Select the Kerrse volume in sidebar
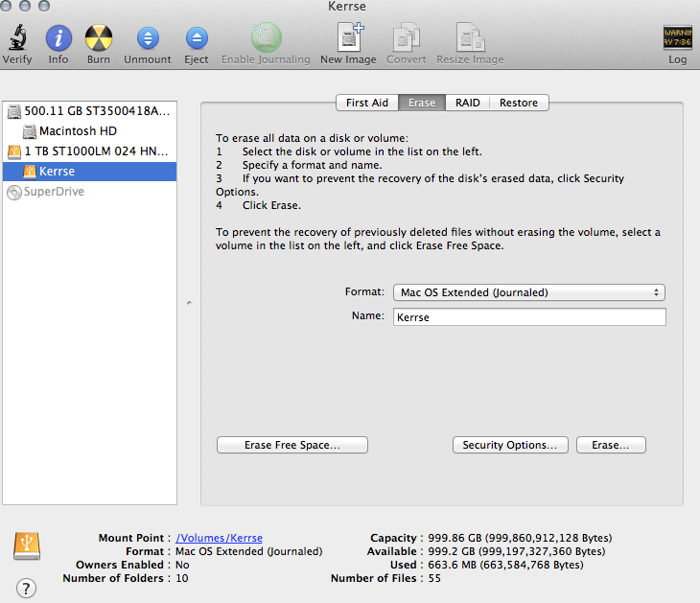 pos(89,172)
